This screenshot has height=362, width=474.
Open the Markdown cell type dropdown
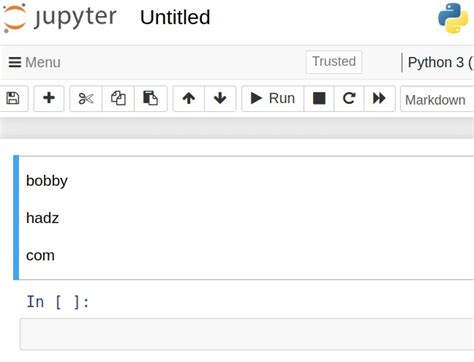(x=437, y=99)
